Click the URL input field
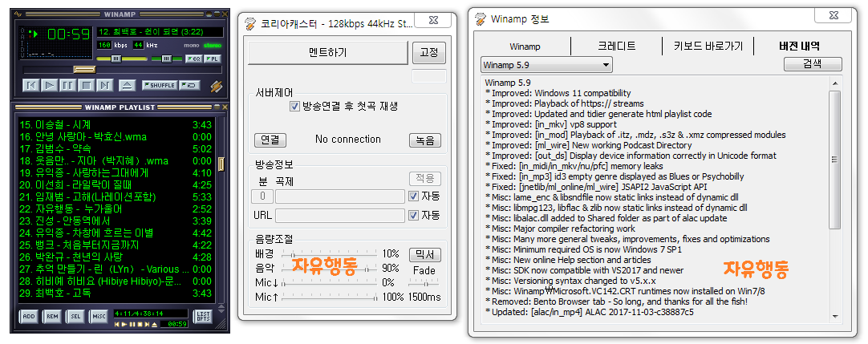The width and height of the screenshot is (868, 344). click(x=340, y=215)
